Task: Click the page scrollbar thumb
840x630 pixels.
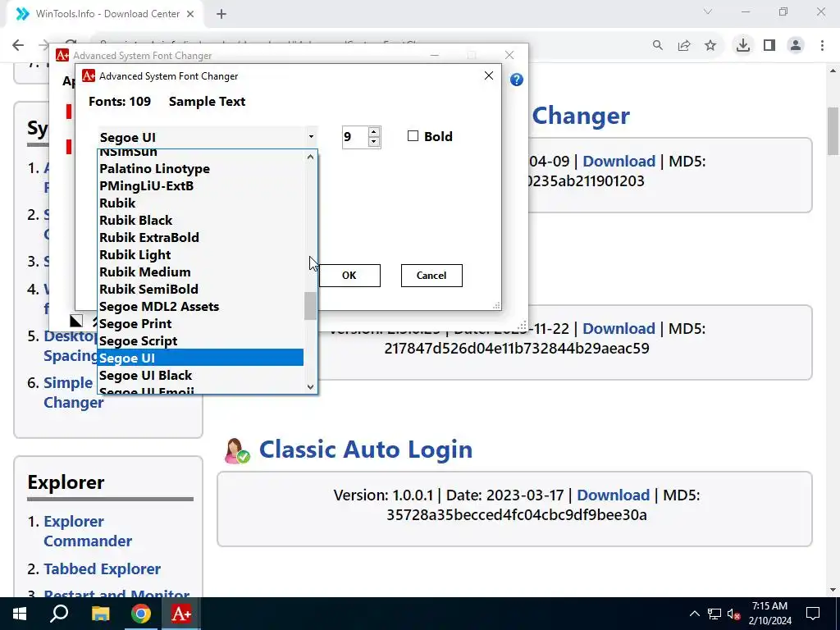Action: tap(833, 131)
